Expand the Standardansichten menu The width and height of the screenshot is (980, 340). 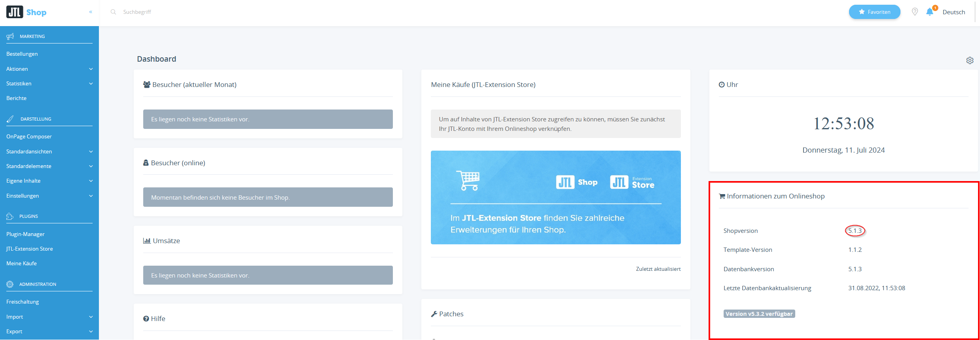tap(91, 151)
